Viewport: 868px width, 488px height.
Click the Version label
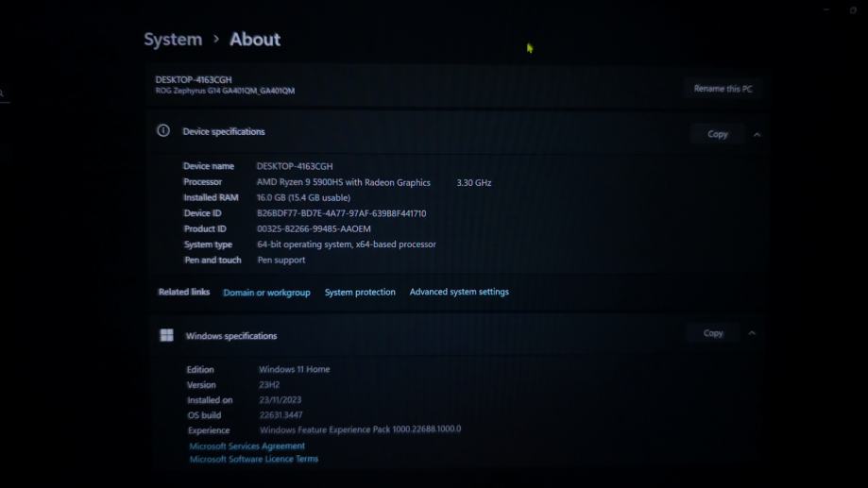pos(201,384)
